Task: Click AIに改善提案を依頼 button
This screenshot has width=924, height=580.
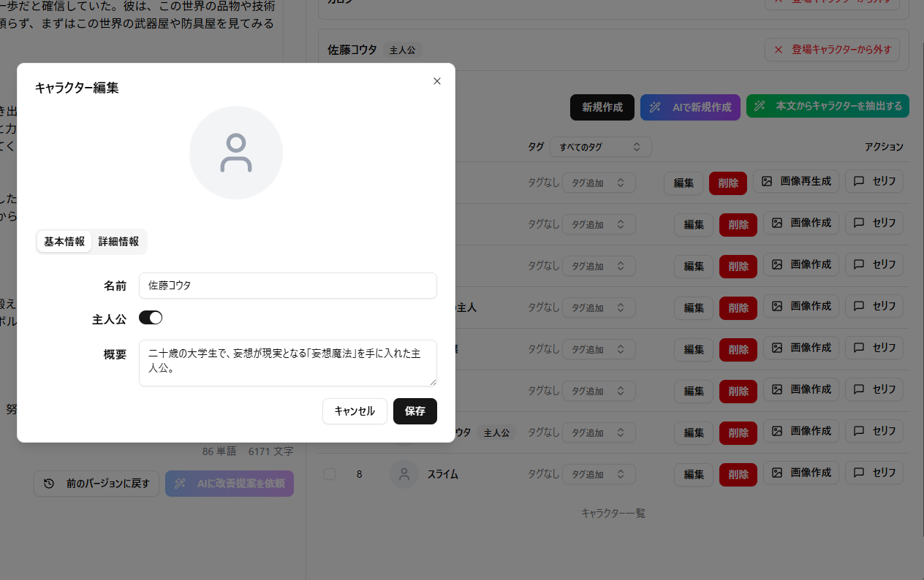Action: point(230,484)
